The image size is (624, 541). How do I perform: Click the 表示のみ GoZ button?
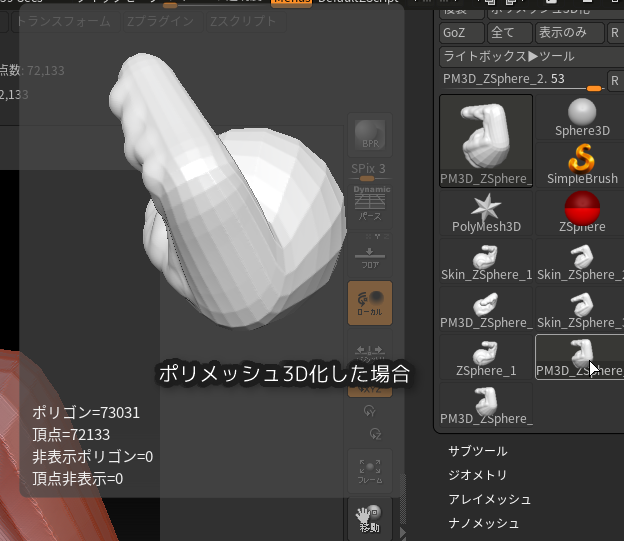(570, 33)
